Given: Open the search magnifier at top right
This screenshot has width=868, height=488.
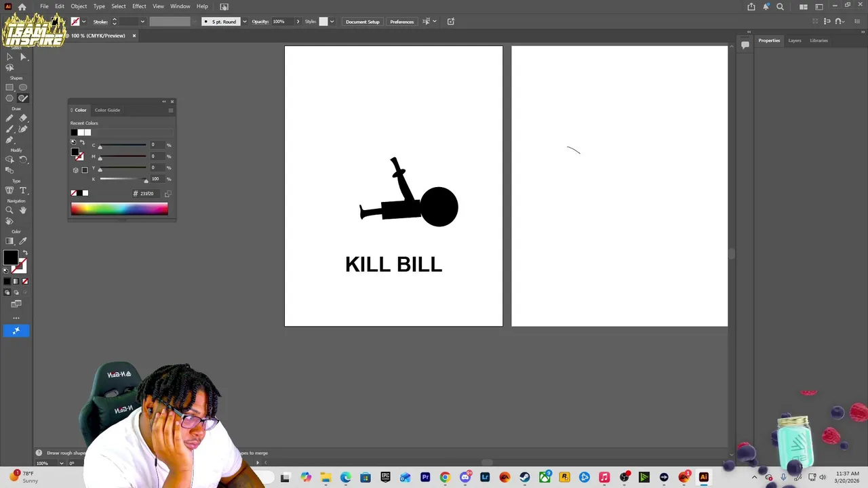Looking at the screenshot, I should [780, 7].
